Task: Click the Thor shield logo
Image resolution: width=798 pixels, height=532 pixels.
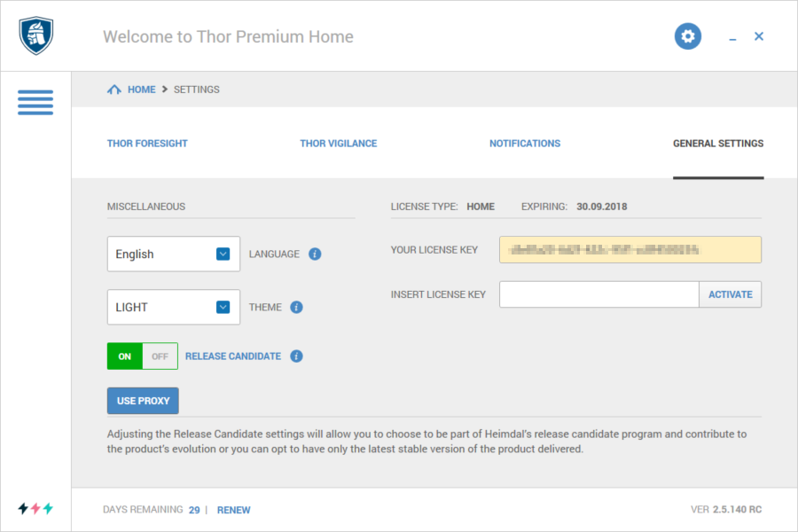Action: click(36, 36)
